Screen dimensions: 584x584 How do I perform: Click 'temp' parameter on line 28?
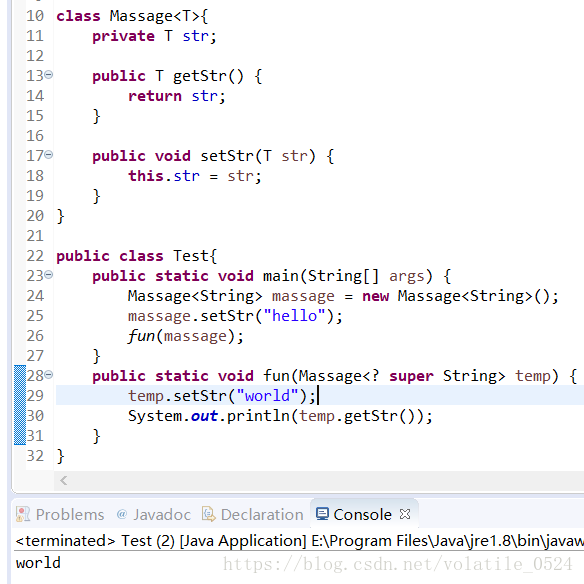pos(533,377)
